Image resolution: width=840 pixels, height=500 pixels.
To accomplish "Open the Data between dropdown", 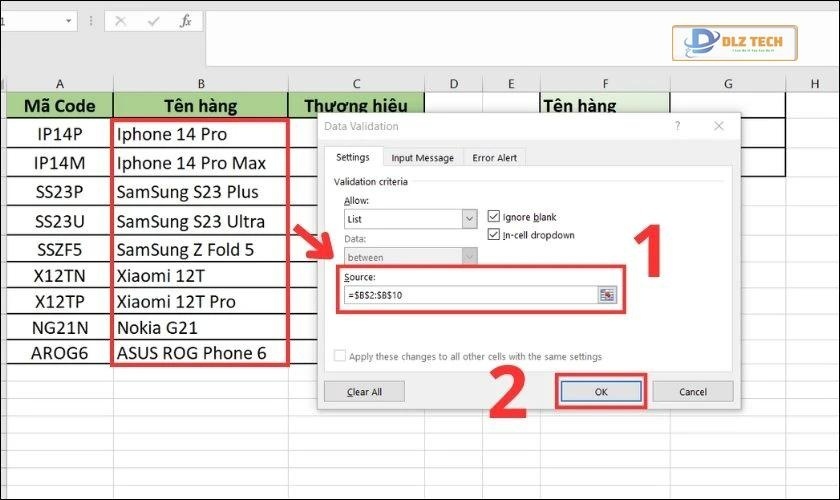I will pyautogui.click(x=469, y=257).
